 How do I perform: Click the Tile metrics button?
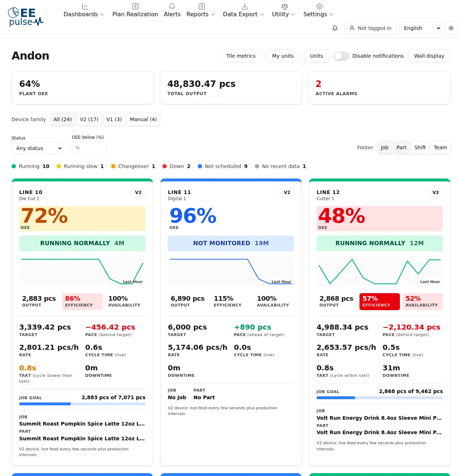241,56
